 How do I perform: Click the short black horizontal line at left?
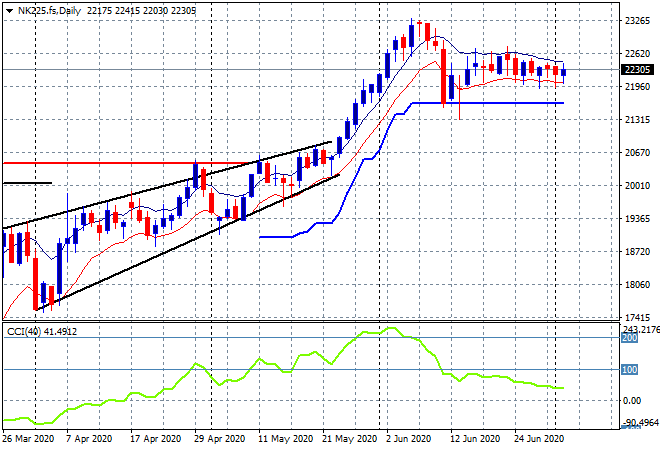tap(26, 183)
